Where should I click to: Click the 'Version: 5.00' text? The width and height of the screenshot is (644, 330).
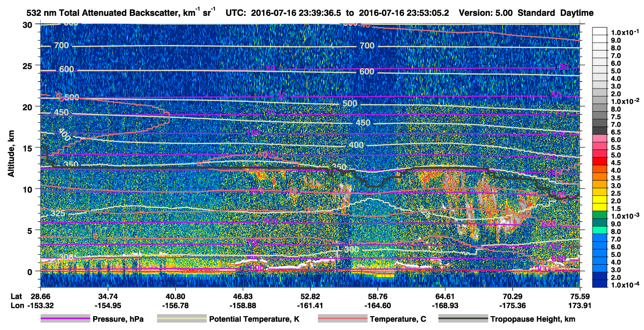tap(486, 13)
